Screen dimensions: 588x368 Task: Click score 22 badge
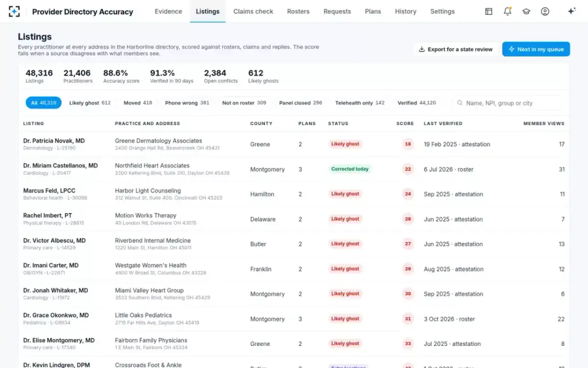click(408, 169)
